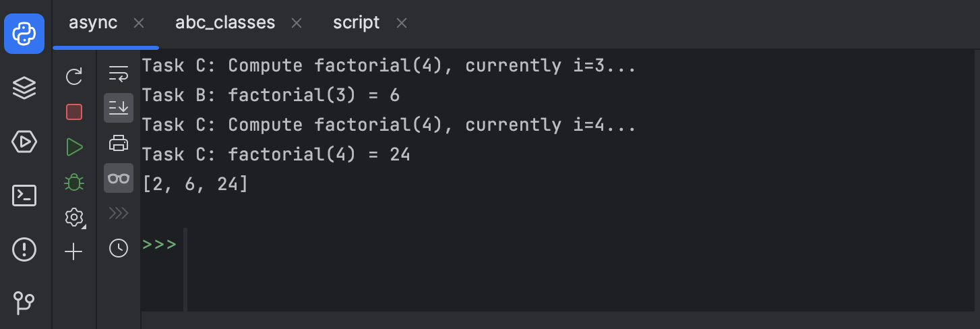This screenshot has width=980, height=329.
Task: Open the Python Packages layers icon
Action: pos(24,88)
